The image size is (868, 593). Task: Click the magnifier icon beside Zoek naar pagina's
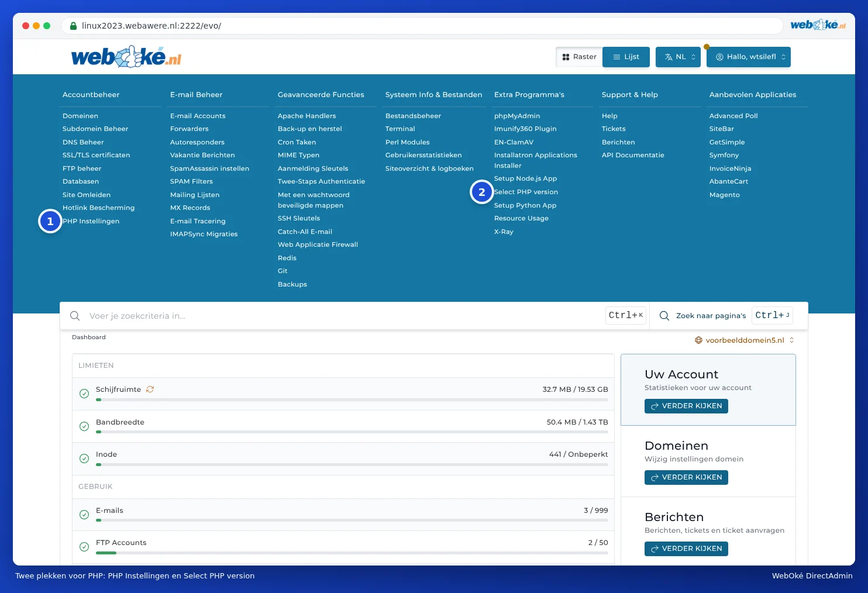(664, 316)
